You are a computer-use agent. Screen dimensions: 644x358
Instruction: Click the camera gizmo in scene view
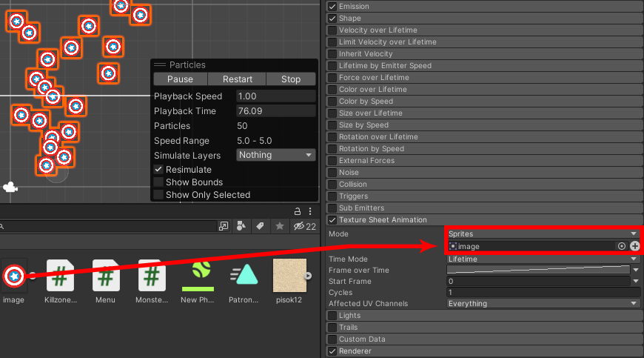click(x=10, y=188)
